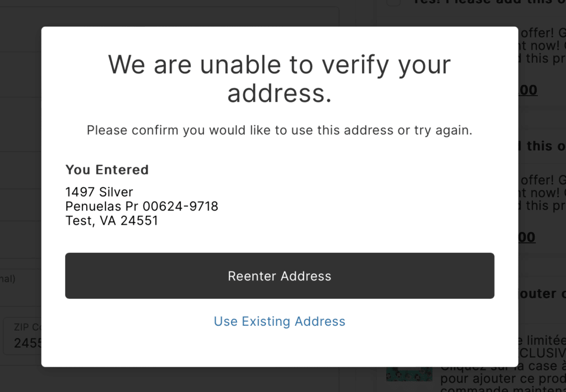Click the product thumbnail near the French offer text
This screenshot has height=392, width=566.
(x=409, y=373)
